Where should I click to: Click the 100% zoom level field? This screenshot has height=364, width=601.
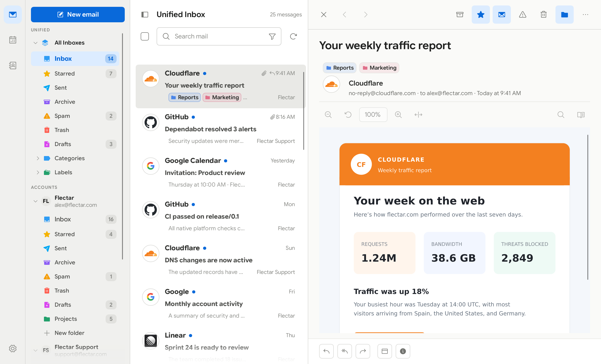tap(373, 115)
